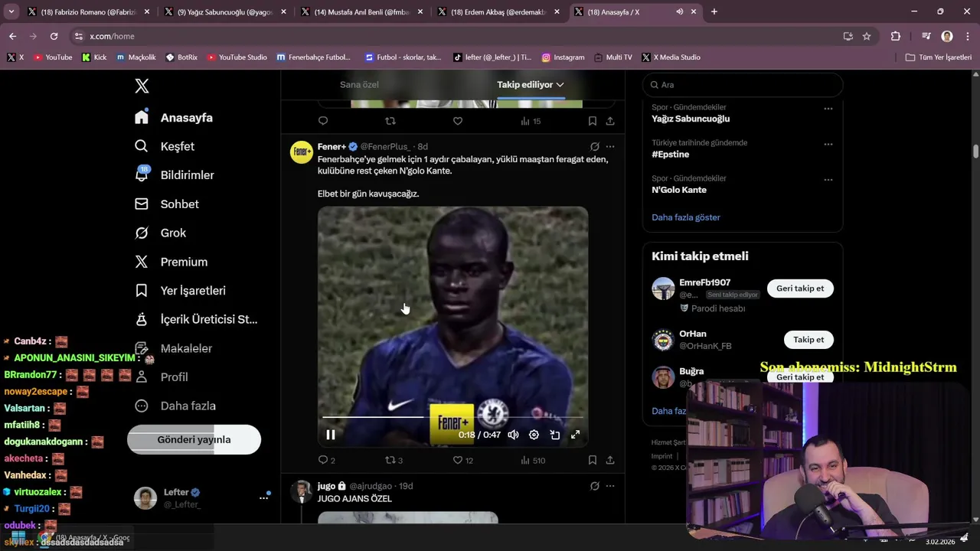
Task: Open Grok from the sidebar
Action: (x=161, y=233)
